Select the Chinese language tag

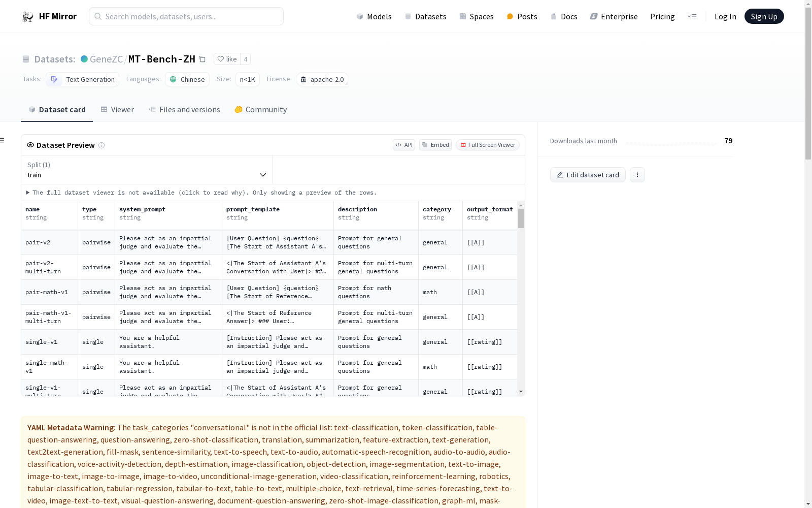[x=187, y=79]
